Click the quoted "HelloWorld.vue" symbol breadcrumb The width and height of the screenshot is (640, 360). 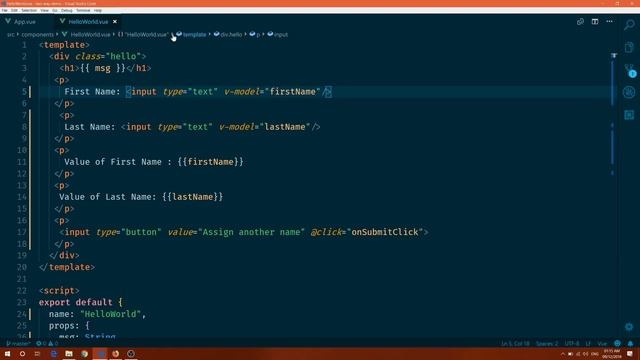point(143,35)
